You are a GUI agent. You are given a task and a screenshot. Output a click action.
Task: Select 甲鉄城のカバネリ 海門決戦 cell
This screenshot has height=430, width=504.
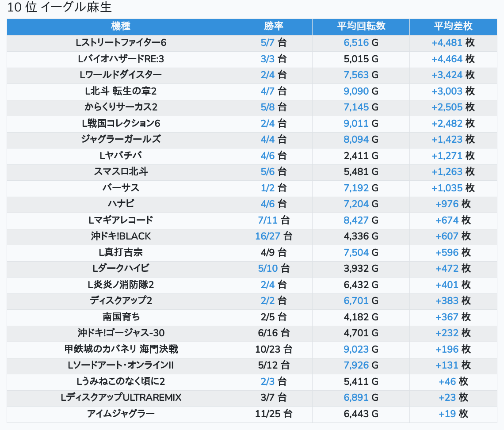(x=121, y=349)
